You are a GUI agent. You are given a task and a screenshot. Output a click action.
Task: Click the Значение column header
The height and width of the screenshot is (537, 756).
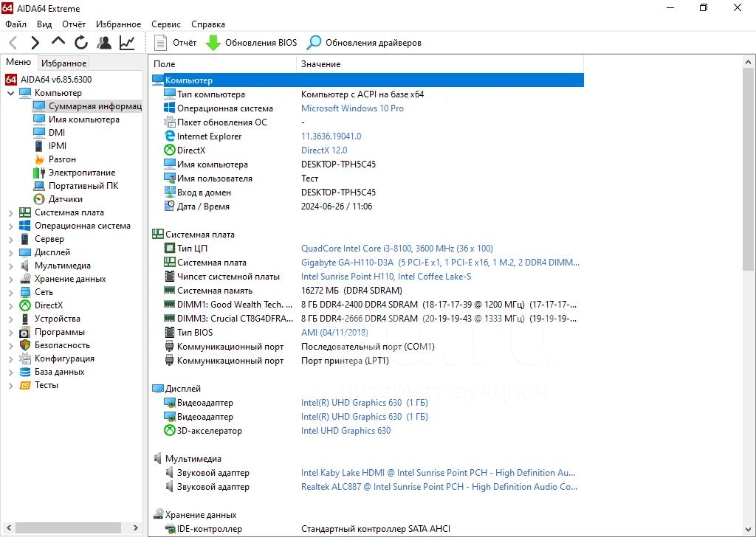click(x=440, y=64)
